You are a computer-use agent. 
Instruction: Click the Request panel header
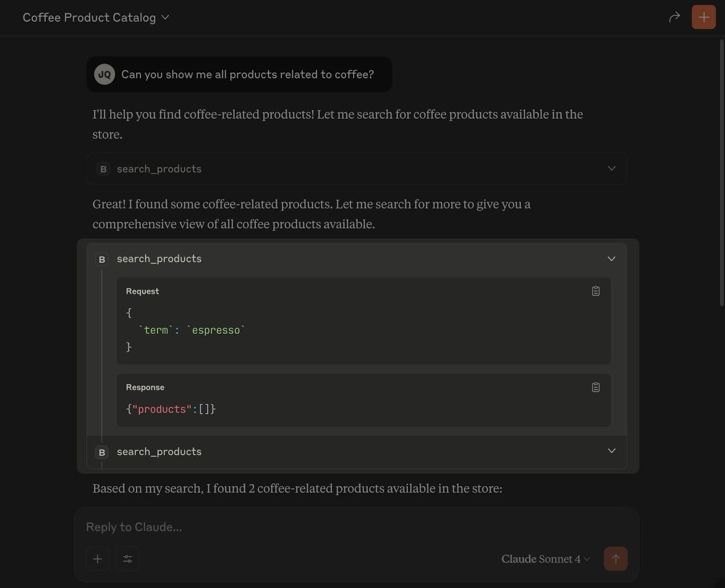[x=142, y=291]
